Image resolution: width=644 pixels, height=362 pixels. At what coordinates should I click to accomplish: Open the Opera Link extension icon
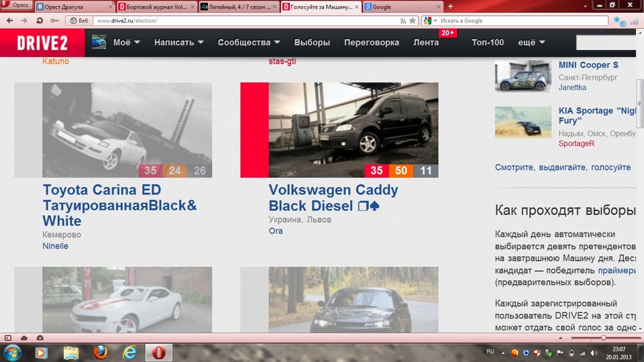point(619,21)
